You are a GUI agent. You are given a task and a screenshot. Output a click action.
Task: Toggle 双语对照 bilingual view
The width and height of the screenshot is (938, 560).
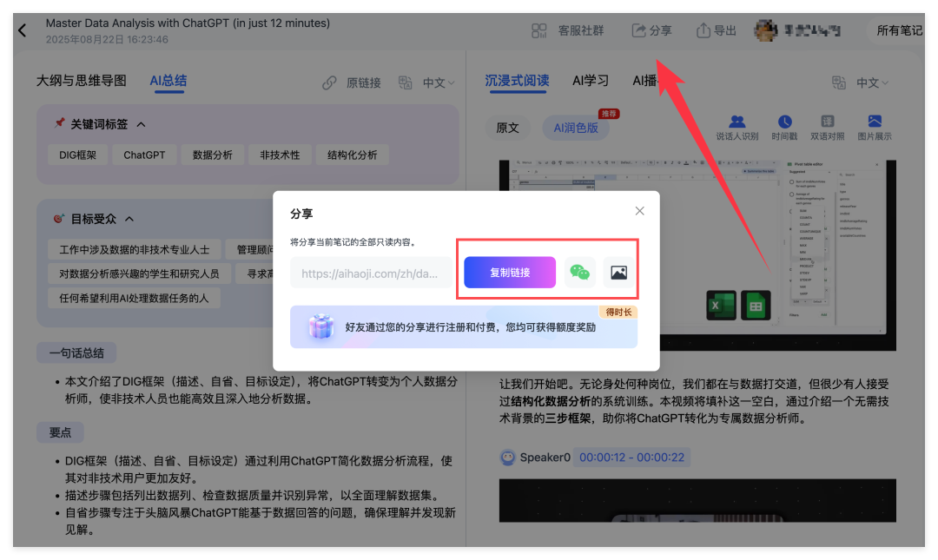pos(827,128)
